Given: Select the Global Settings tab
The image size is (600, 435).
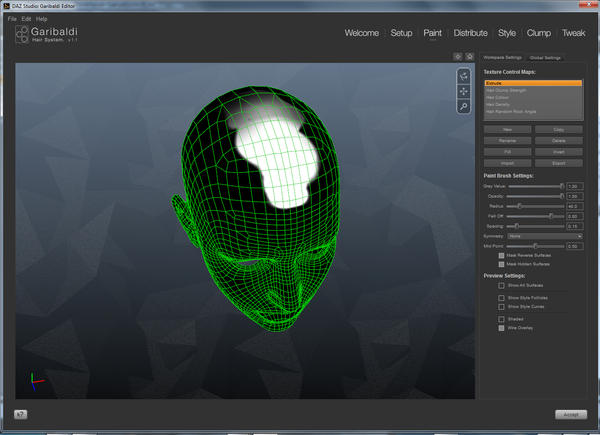Looking at the screenshot, I should 545,58.
